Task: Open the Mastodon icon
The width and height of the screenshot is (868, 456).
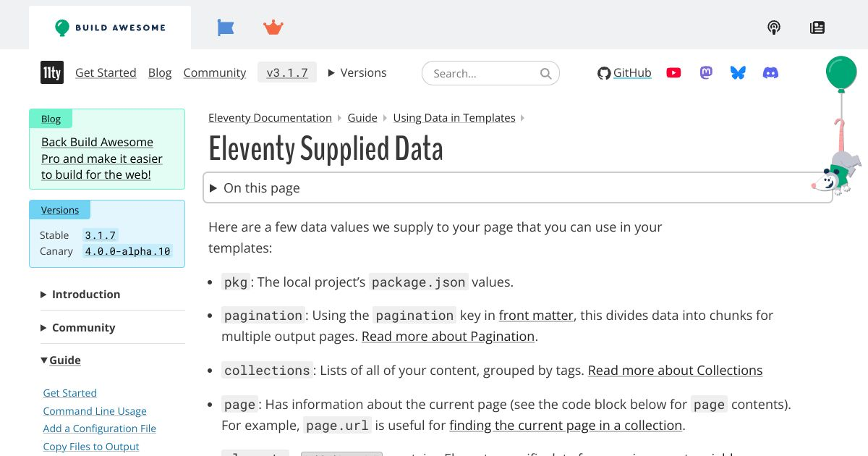Action: click(706, 72)
